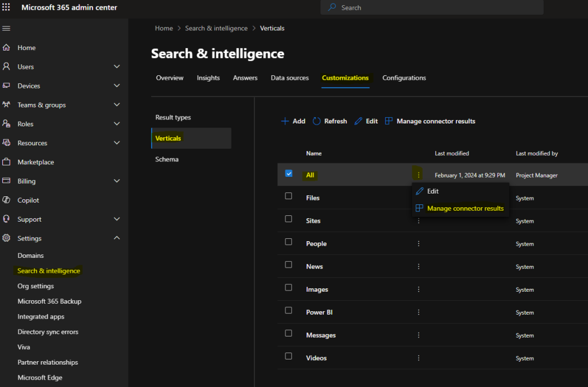Click the Refresh circular arrow icon
Viewport: 588px width, 387px height.
coord(317,121)
